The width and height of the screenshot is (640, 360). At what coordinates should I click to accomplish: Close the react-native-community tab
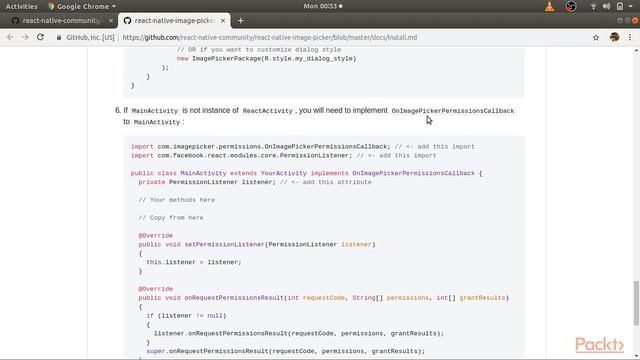(111, 21)
